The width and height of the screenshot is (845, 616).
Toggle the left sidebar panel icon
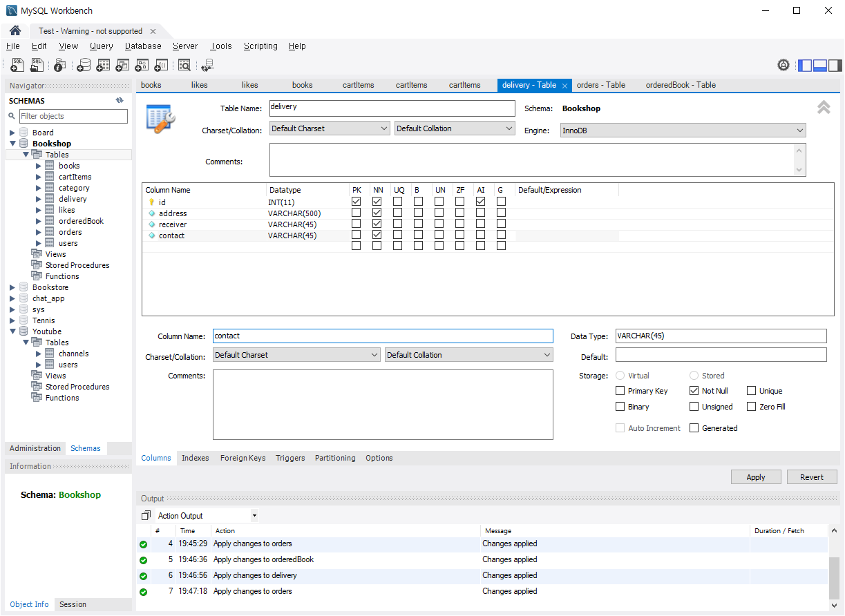[805, 66]
